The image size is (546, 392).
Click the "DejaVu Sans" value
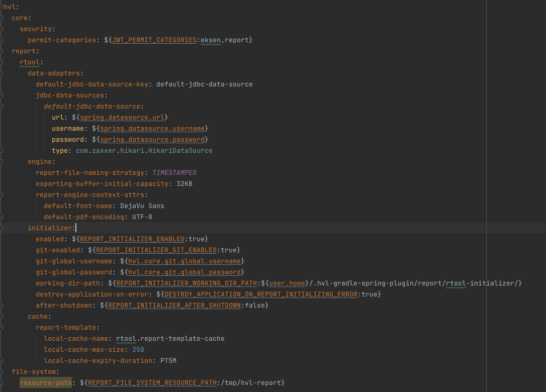142,206
